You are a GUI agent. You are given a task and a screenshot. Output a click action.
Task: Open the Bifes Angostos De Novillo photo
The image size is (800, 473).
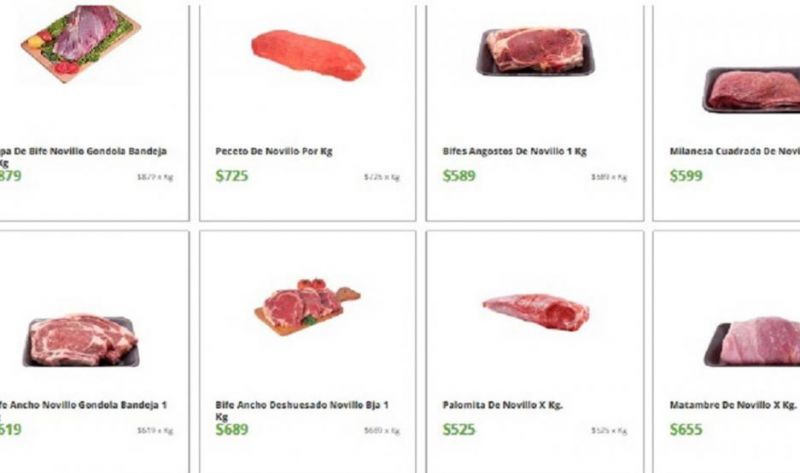[535, 50]
